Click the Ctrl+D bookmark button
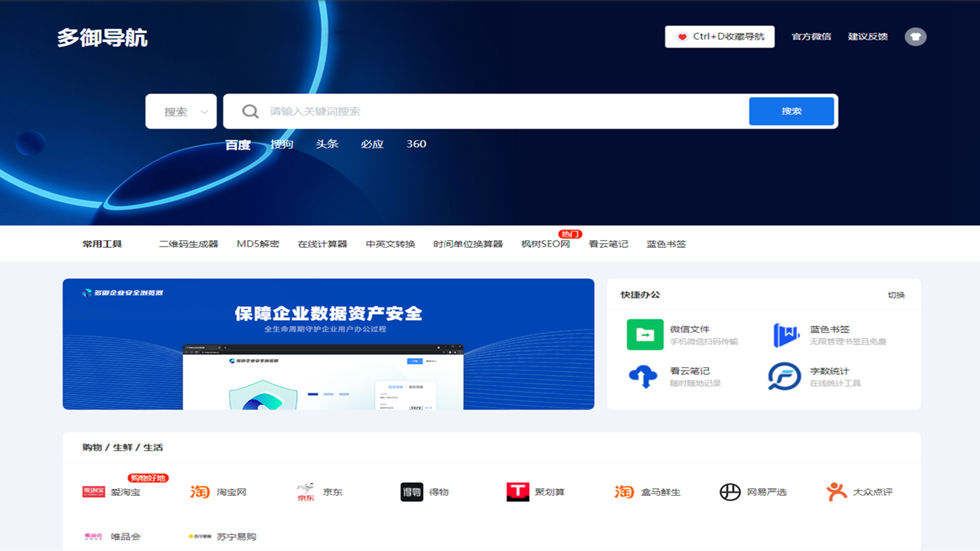Viewport: 980px width, 551px height. (720, 37)
